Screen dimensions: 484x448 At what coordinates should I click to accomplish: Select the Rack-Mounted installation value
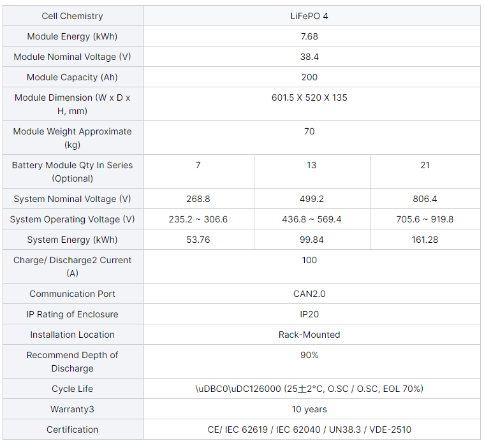point(309,335)
